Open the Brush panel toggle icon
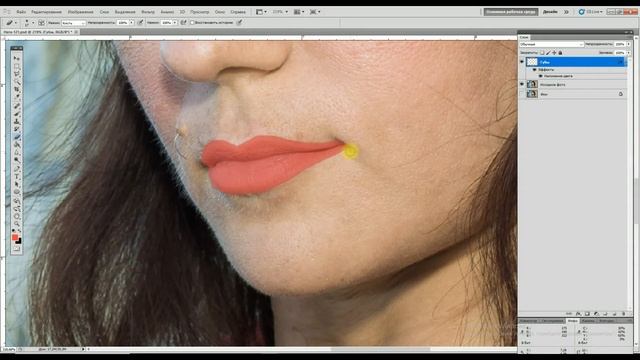The height and width of the screenshot is (360, 640). pos(41,23)
